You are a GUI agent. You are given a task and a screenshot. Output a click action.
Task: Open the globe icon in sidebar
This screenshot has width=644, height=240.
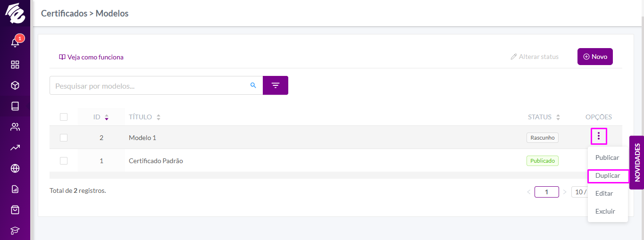pyautogui.click(x=15, y=168)
